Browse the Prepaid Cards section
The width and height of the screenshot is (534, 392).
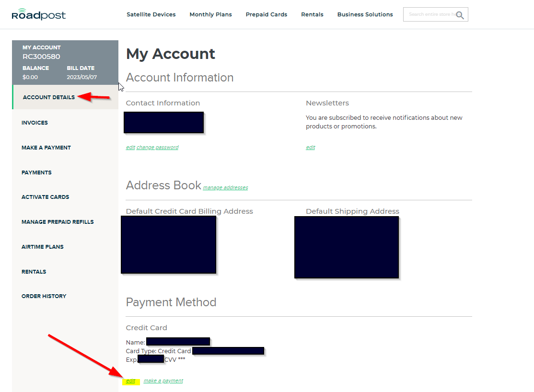pos(266,14)
